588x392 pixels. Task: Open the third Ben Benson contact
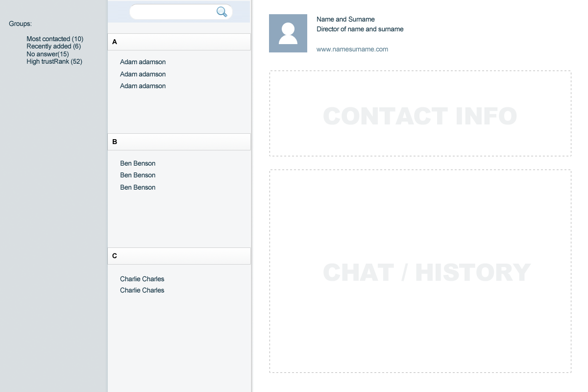pyautogui.click(x=138, y=187)
